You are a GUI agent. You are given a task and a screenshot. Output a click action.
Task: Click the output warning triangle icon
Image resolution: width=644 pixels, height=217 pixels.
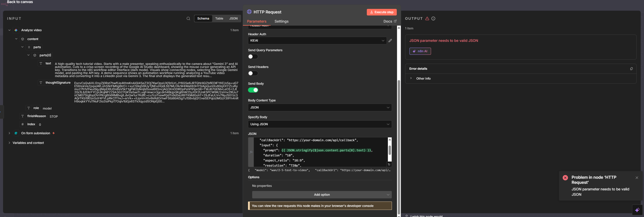pyautogui.click(x=427, y=19)
